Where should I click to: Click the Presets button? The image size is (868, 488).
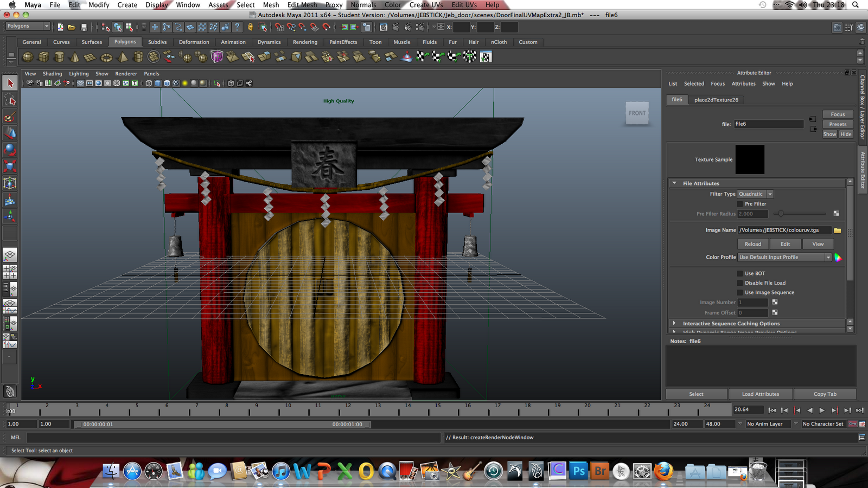coord(838,124)
